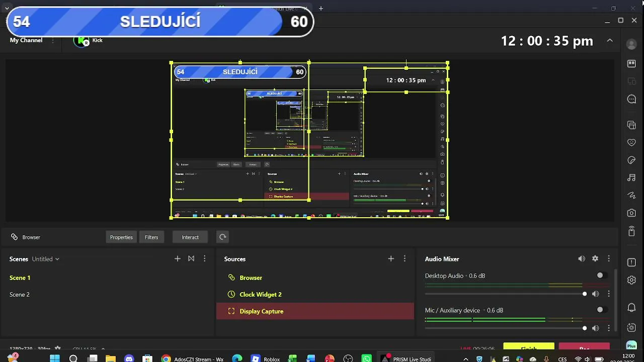Open the settings gear in right sidebar
Screen dimensions: 644x362
point(631,280)
